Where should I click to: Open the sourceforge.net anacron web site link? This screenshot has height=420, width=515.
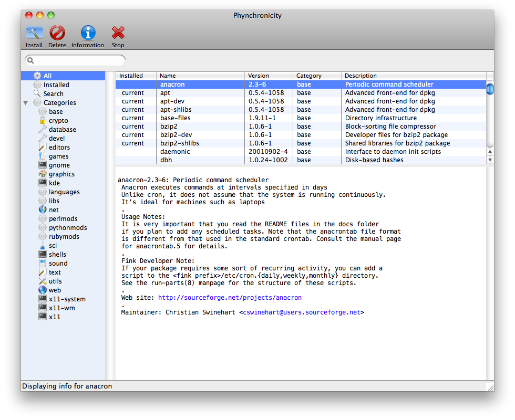pos(230,298)
